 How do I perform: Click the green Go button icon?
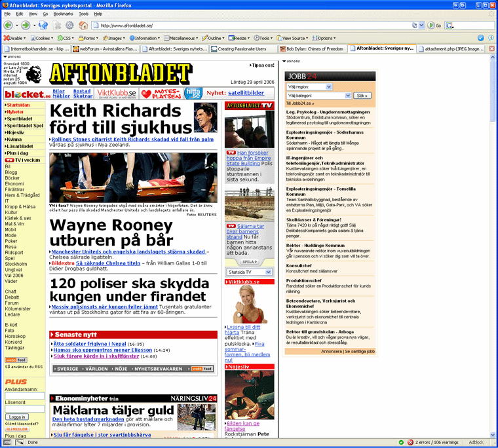[431, 26]
